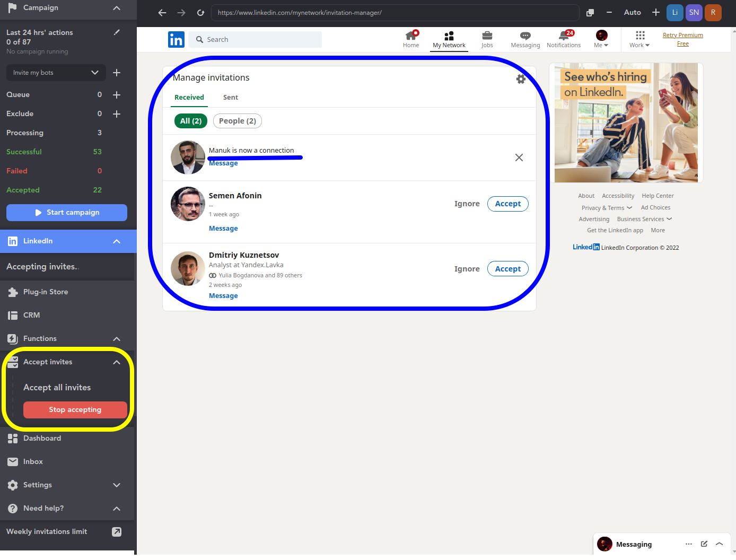This screenshot has width=736, height=560.
Task: Click the browser forward arrow
Action: [x=181, y=12]
